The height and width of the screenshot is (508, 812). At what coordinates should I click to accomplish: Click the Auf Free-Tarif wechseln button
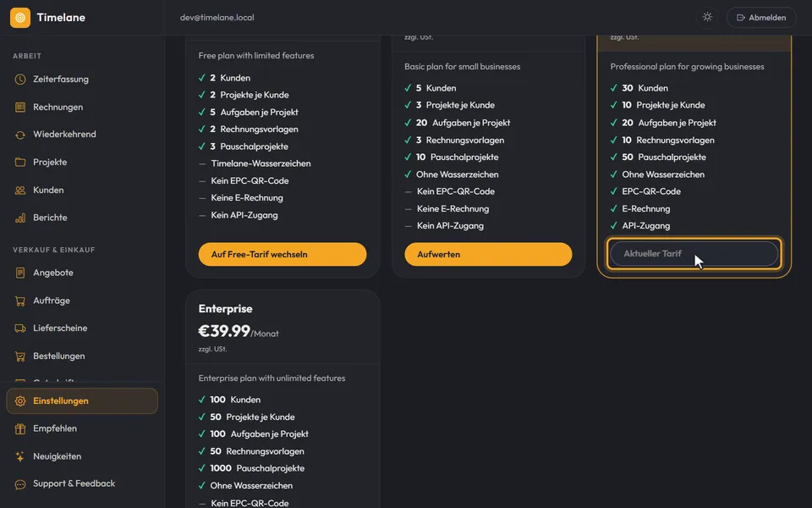tap(283, 255)
